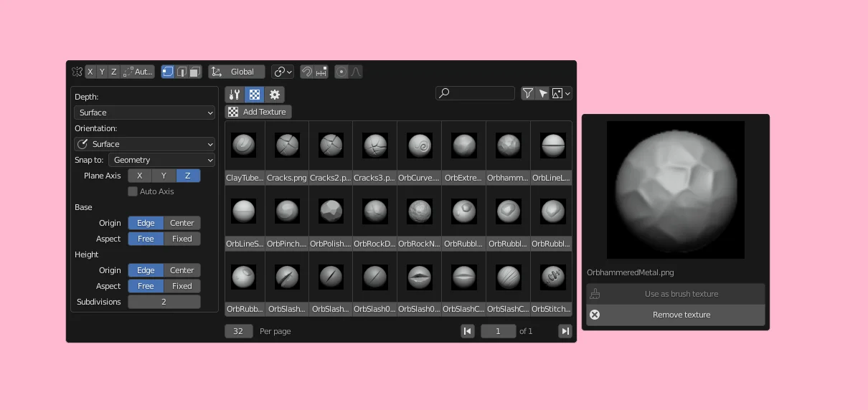Image resolution: width=868 pixels, height=410 pixels.
Task: Open the Global transform orientation dropdown
Action: coord(237,72)
